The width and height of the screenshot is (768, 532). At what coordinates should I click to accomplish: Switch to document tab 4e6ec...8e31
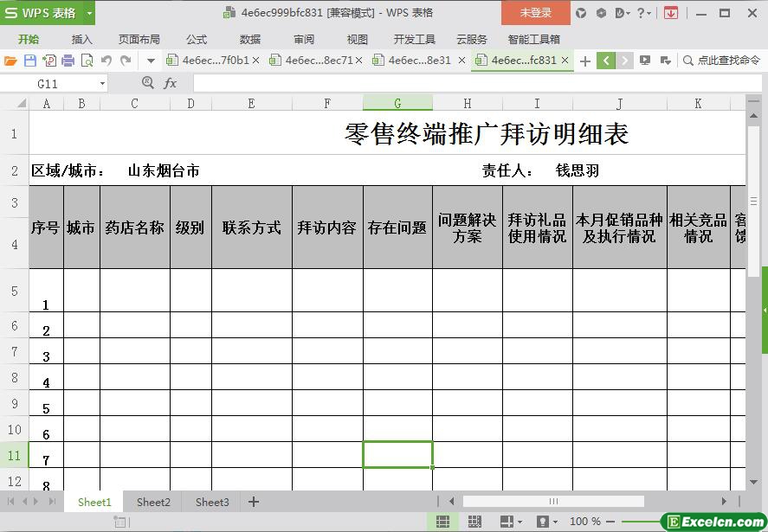[x=419, y=61]
